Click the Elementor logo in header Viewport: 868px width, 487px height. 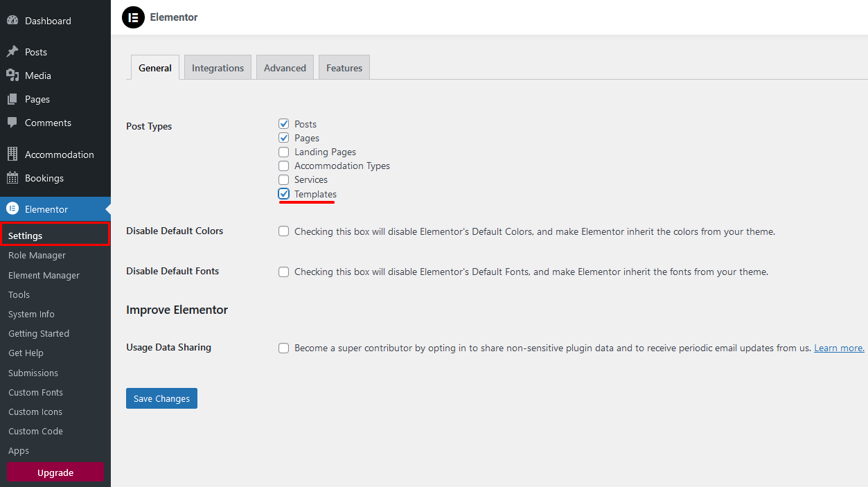click(133, 17)
